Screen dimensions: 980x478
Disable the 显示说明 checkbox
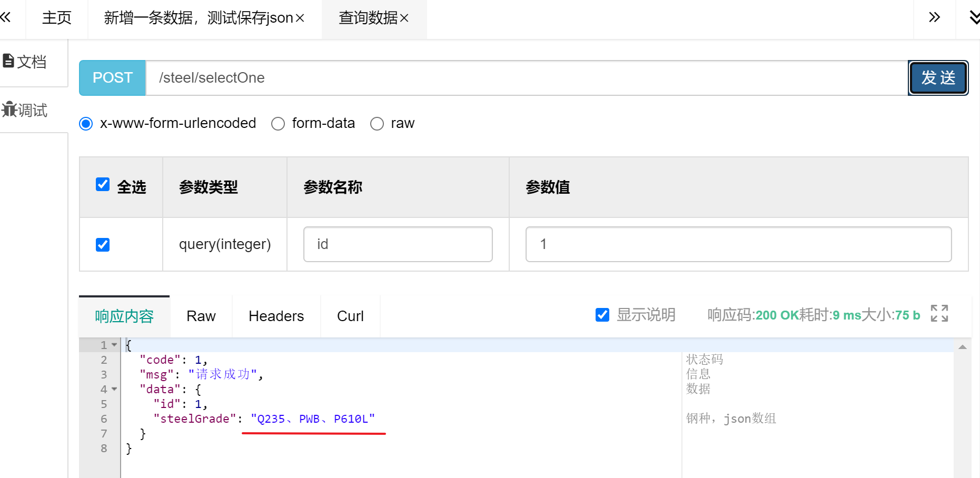pos(602,314)
